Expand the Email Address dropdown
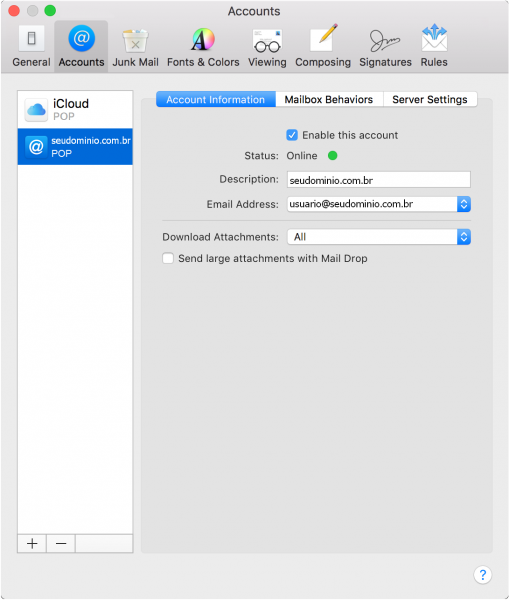The height and width of the screenshot is (600, 509). pos(463,204)
